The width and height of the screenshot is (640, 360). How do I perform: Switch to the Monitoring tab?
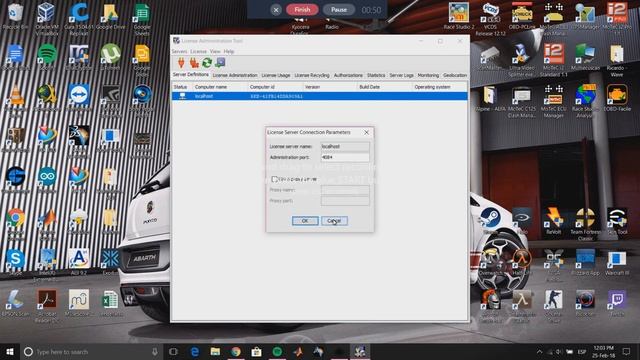[428, 76]
